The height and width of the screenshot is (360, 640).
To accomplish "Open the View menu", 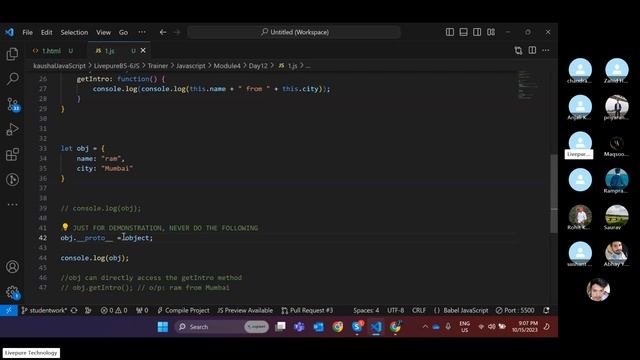I will pyautogui.click(x=103, y=32).
